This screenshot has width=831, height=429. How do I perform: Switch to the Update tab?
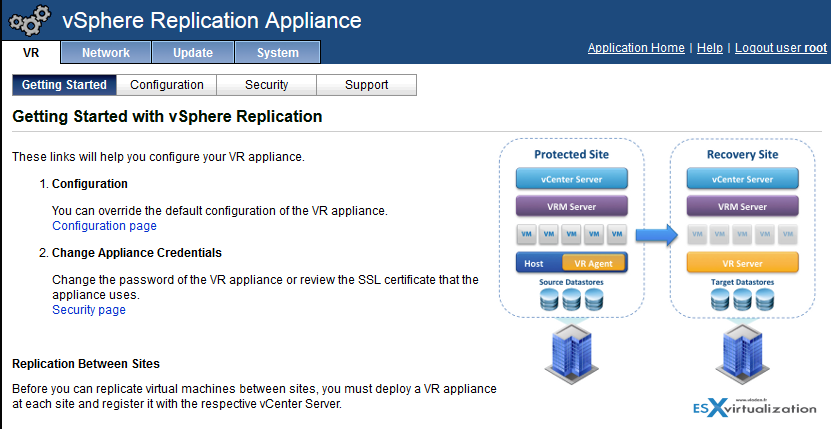(x=193, y=52)
